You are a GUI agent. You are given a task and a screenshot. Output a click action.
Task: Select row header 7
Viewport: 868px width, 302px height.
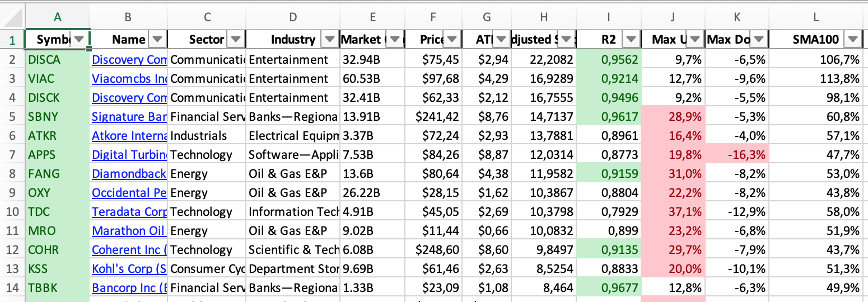pos(12,155)
